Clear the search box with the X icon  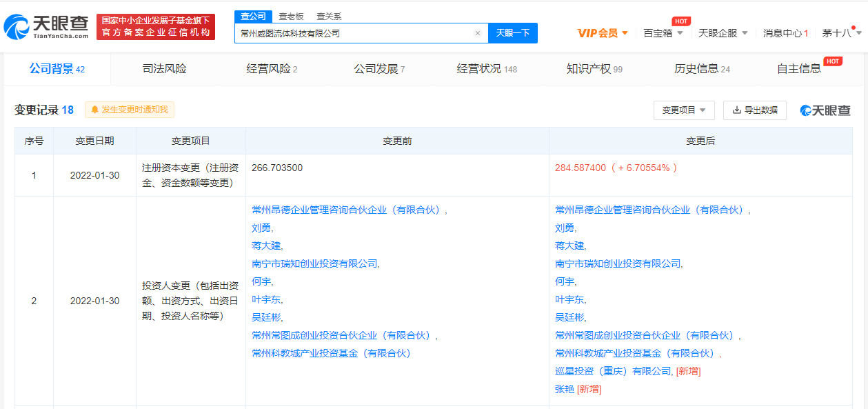click(477, 33)
